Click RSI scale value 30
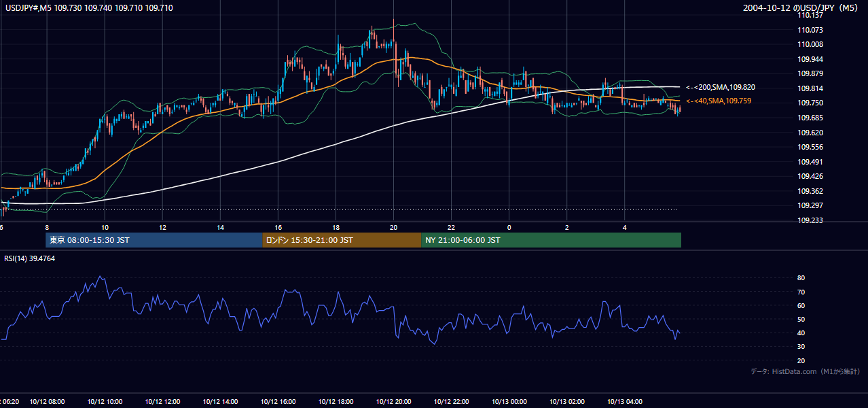 tap(801, 346)
